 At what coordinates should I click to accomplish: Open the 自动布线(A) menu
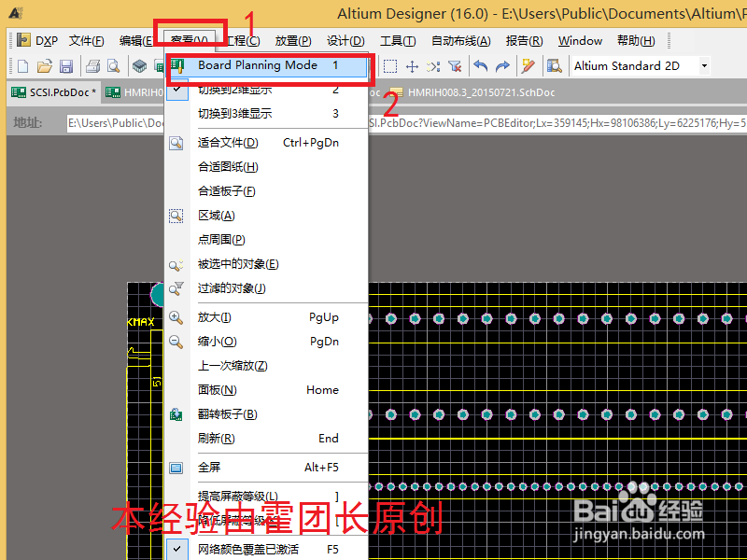(x=460, y=40)
